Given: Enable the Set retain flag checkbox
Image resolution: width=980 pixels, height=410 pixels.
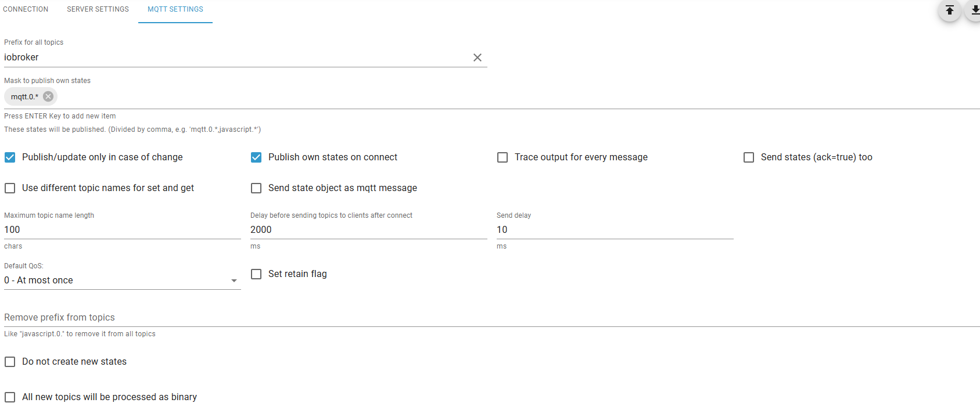Looking at the screenshot, I should pyautogui.click(x=256, y=274).
